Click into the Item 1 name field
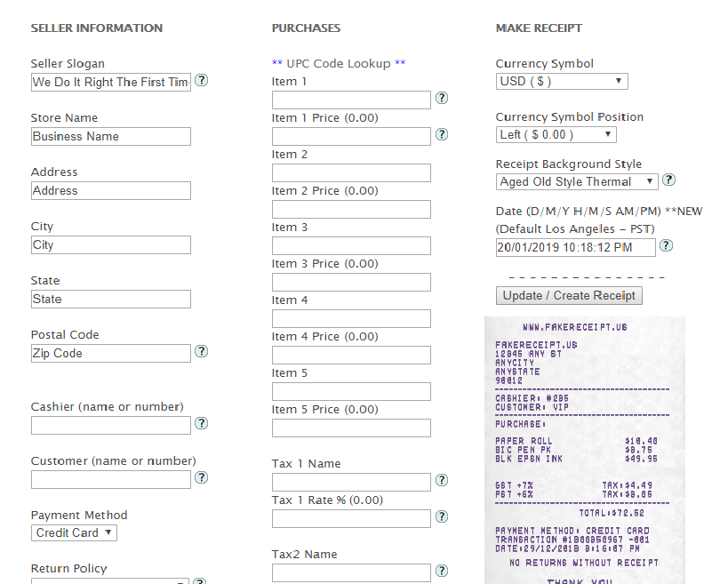The image size is (728, 584). click(x=351, y=100)
